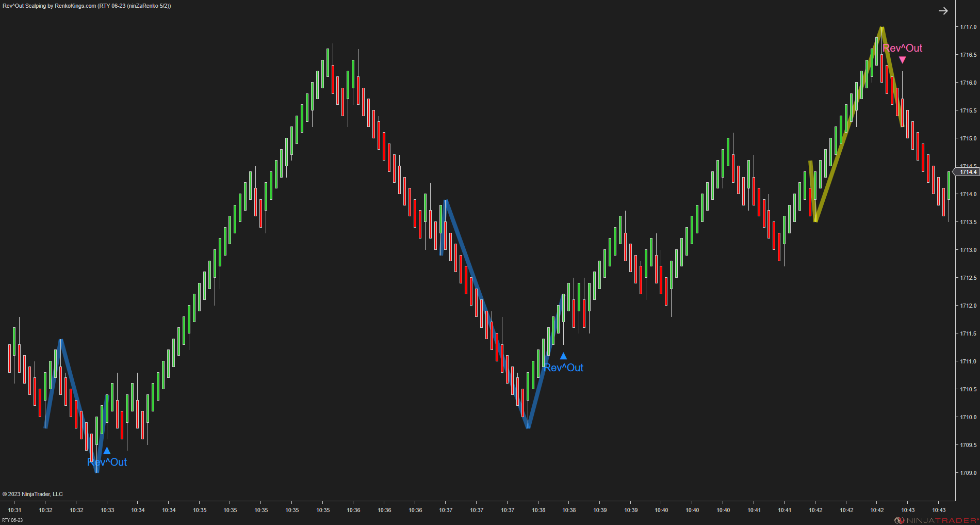Click the © 2023 NinjaTrader, LLC text
Viewport: 980px width, 525px height.
pyautogui.click(x=32, y=494)
